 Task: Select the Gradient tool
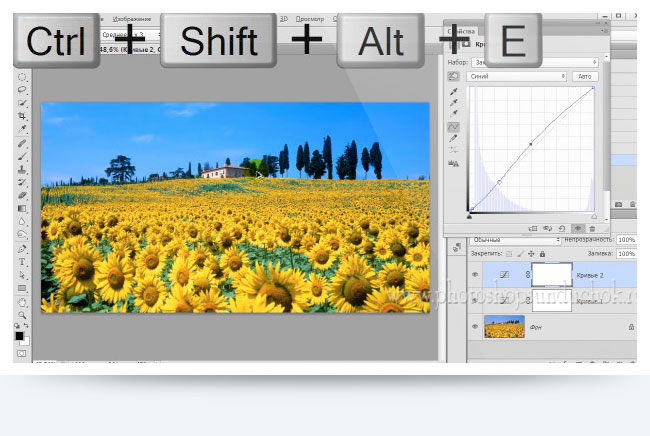(22, 208)
